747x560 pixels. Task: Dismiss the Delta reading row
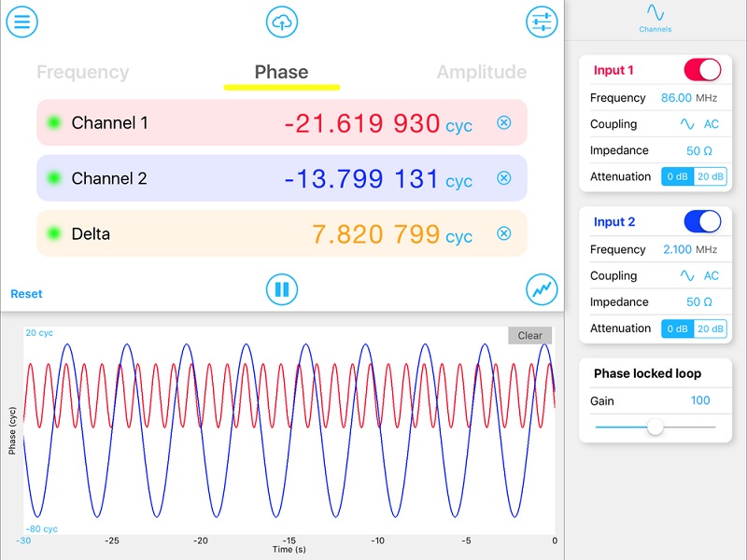point(504,234)
